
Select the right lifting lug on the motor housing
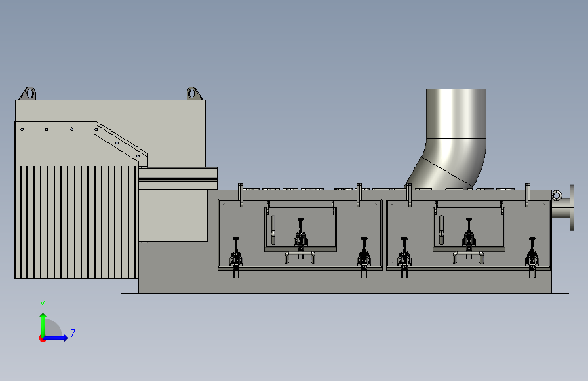point(194,94)
